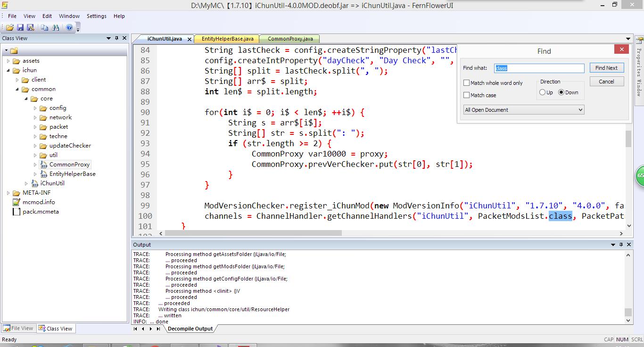Collapse the core folder node
Screen dimensions: 644x347
pyautogui.click(x=26, y=99)
